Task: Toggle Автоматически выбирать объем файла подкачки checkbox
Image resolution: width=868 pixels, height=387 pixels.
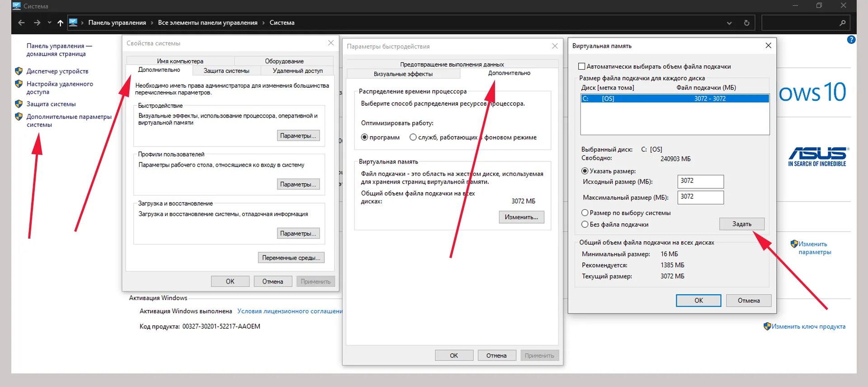Action: tap(582, 66)
